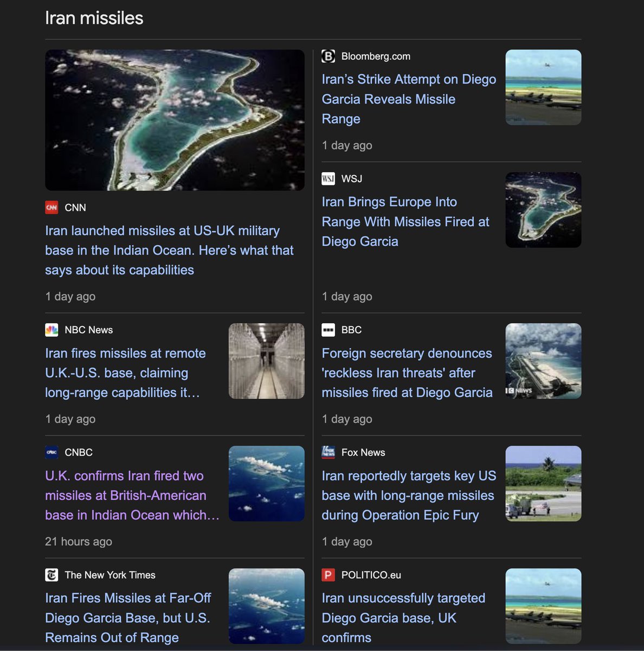644x651 pixels.
Task: Open CNBC headline U.K. confirms Iran fired two missiles
Action: [132, 495]
